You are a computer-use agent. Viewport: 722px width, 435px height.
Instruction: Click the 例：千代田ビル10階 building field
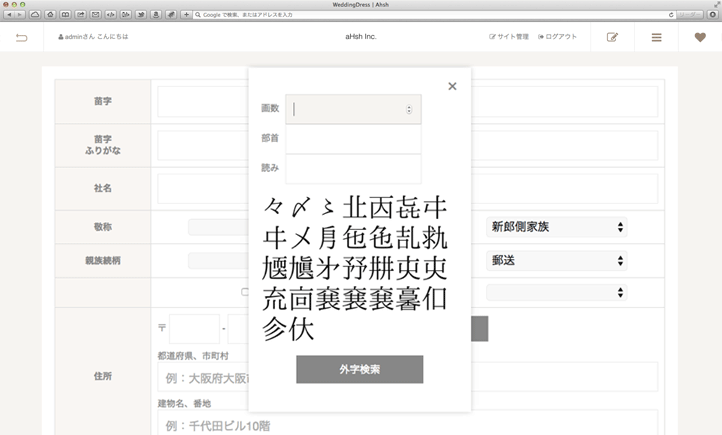(408, 423)
